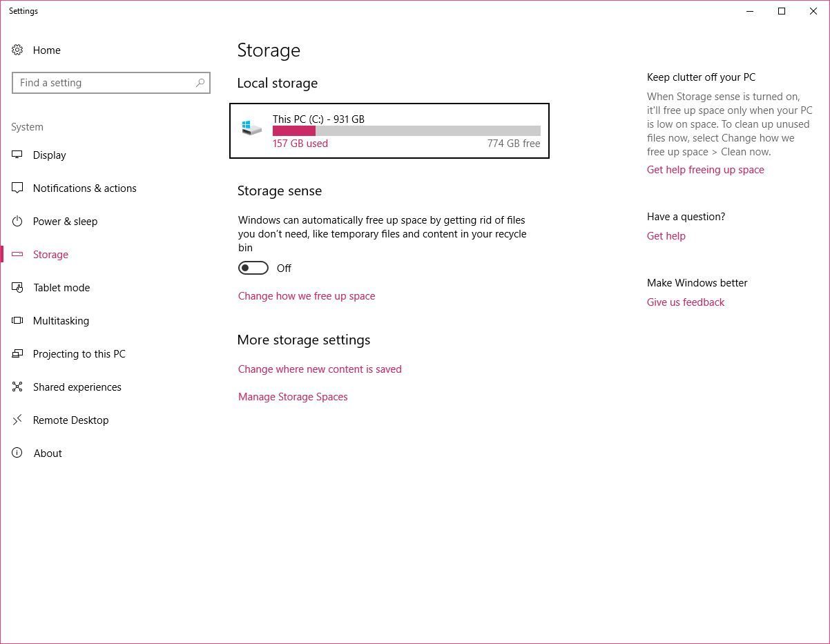
Task: Turn on the Storage sense toggle
Action: pos(253,268)
